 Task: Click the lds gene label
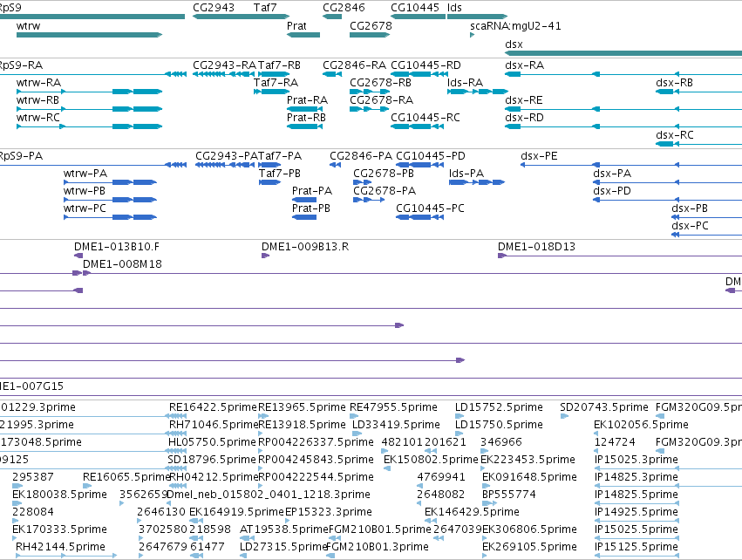point(454,8)
